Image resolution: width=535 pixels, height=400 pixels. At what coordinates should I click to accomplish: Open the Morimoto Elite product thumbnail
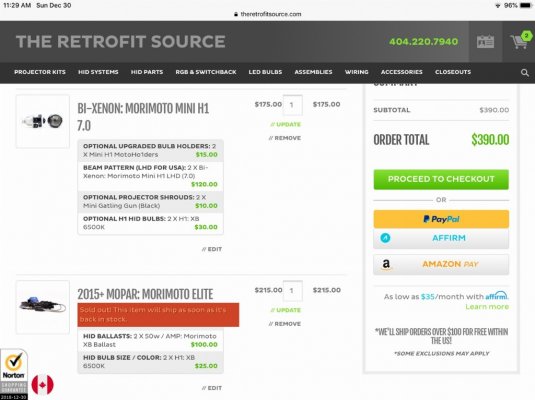[x=43, y=307]
